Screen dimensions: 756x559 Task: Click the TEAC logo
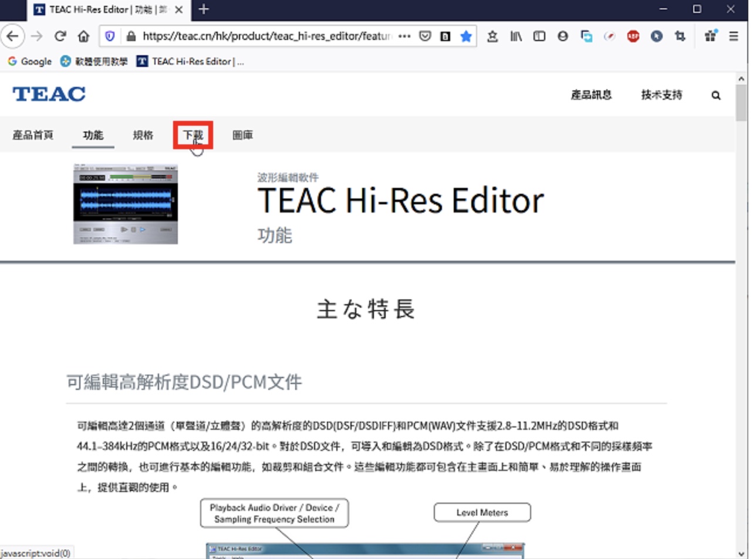click(49, 94)
